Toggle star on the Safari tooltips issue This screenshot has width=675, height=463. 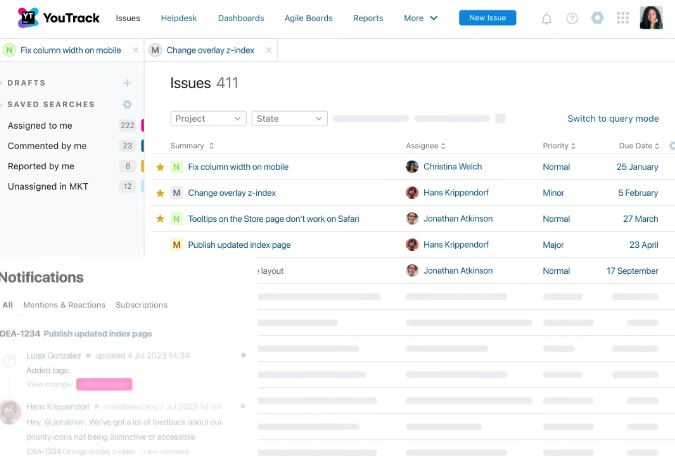point(160,219)
